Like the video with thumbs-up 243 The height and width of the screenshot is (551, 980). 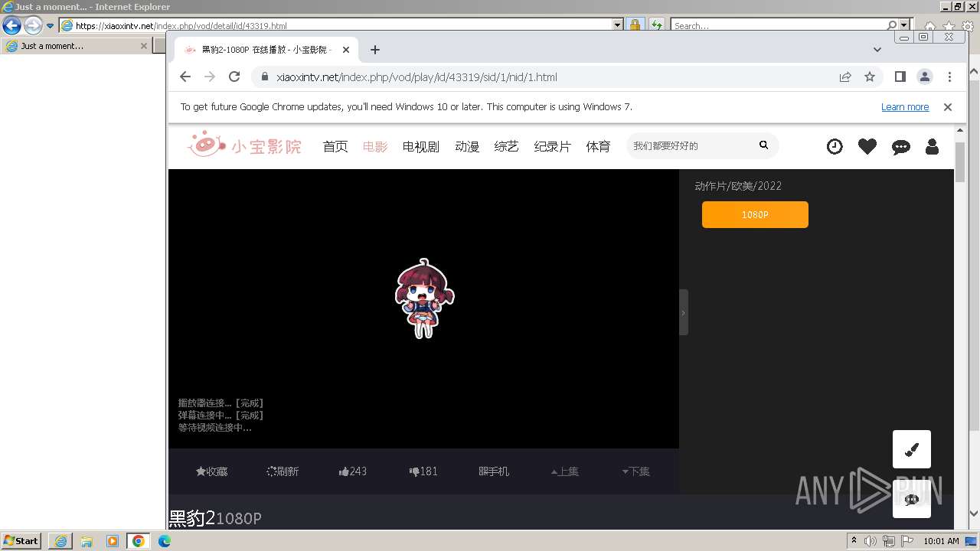pyautogui.click(x=353, y=471)
